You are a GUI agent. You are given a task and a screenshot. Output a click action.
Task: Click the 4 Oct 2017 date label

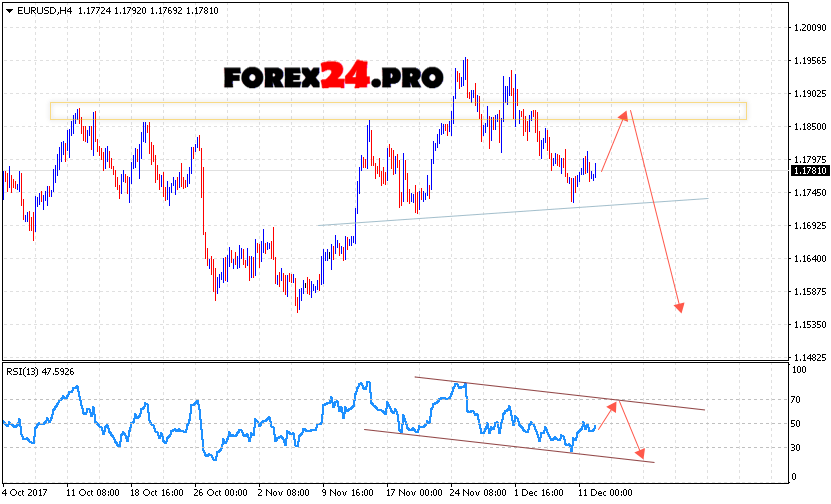[27, 493]
